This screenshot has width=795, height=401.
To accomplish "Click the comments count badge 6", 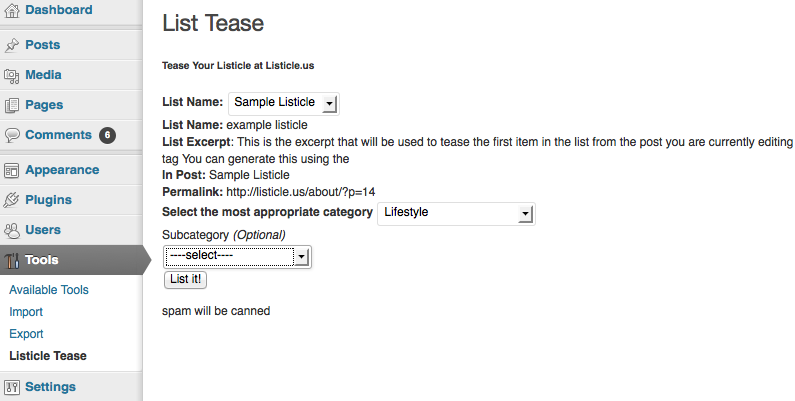I will point(107,135).
